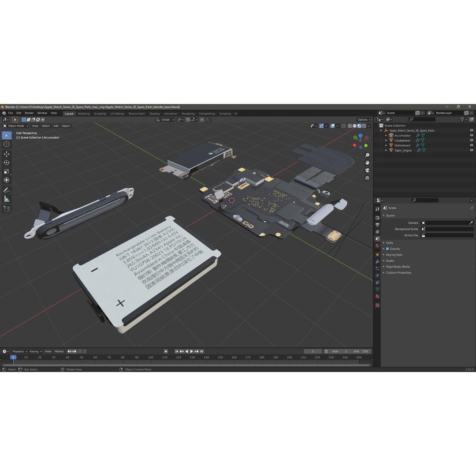Open the Render menu
This screenshot has width=476, height=476.
(29, 113)
